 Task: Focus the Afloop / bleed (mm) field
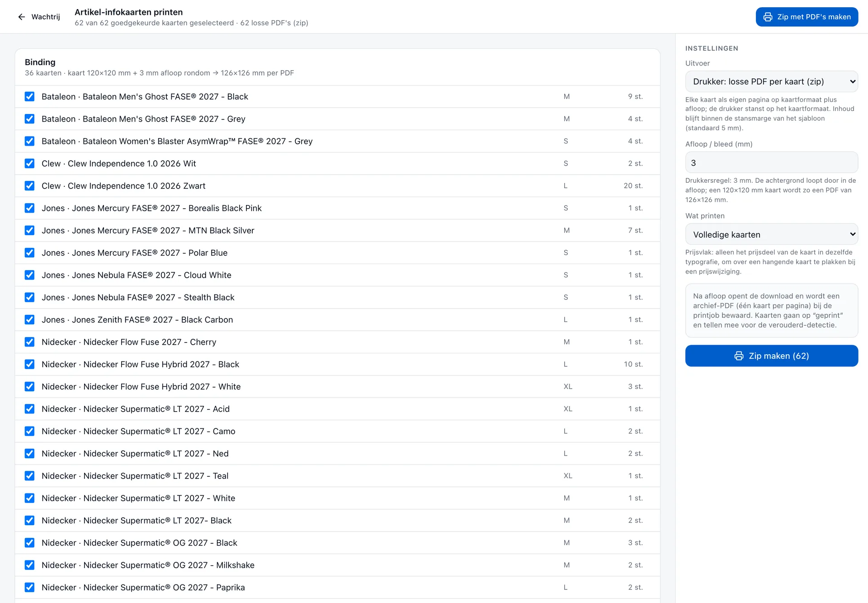click(772, 162)
